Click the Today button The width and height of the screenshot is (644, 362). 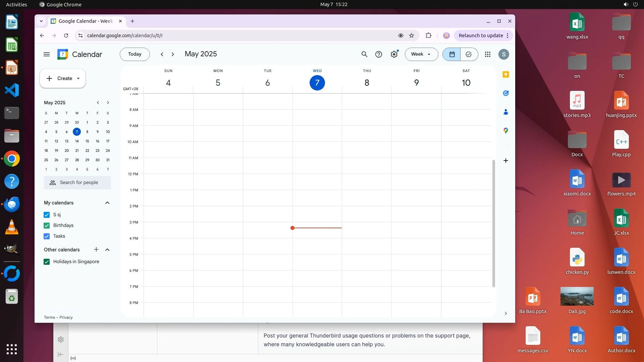135,54
